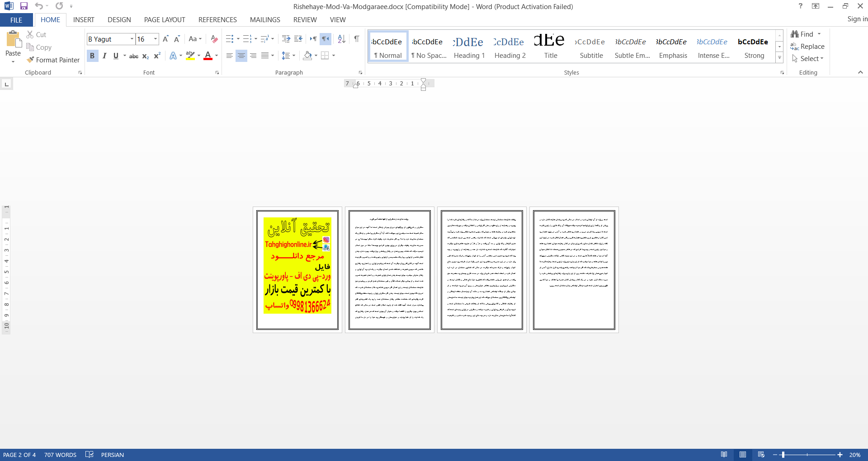868x461 pixels.
Task: Switch to Print Layout view
Action: point(743,455)
